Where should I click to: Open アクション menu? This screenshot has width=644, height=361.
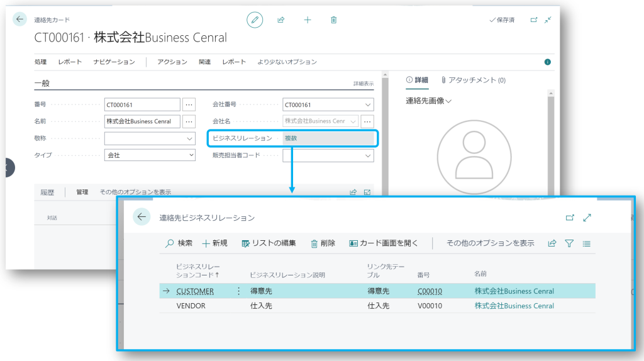(x=172, y=62)
